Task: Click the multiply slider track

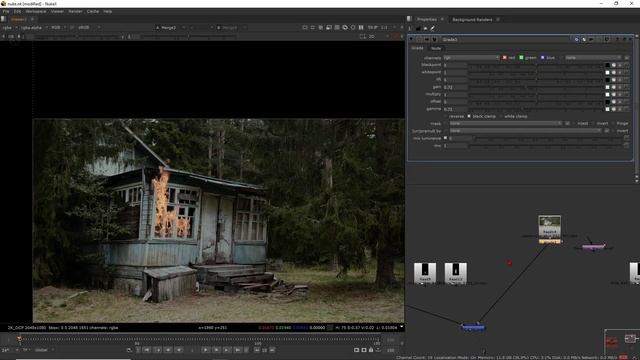Action: click(x=536, y=94)
